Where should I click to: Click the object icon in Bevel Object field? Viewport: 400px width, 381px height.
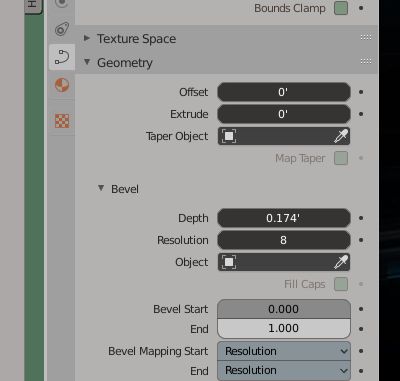pos(229,262)
